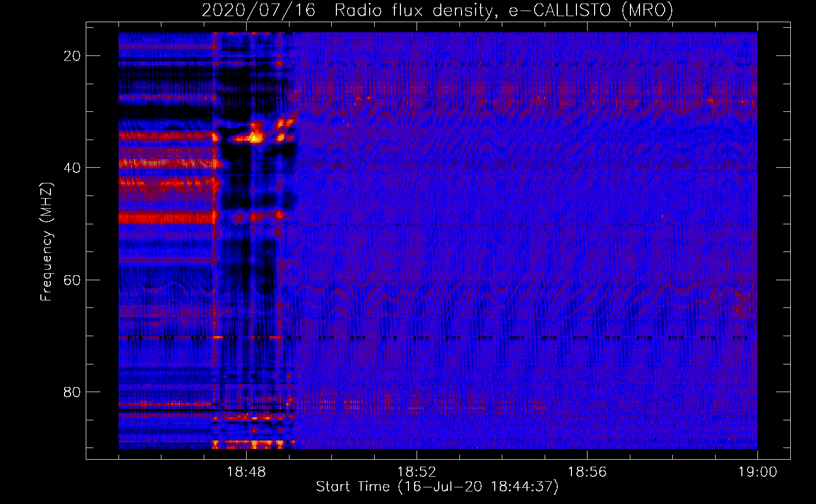The width and height of the screenshot is (816, 504).
Task: Click the 18:56 time tick label
Action: 587,472
